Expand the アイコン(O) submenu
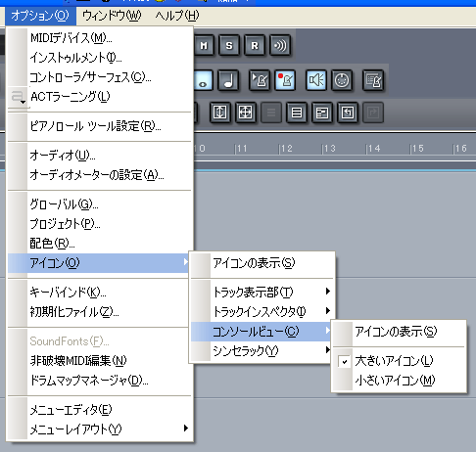Image resolution: width=476 pixels, height=452 pixels. [x=99, y=263]
